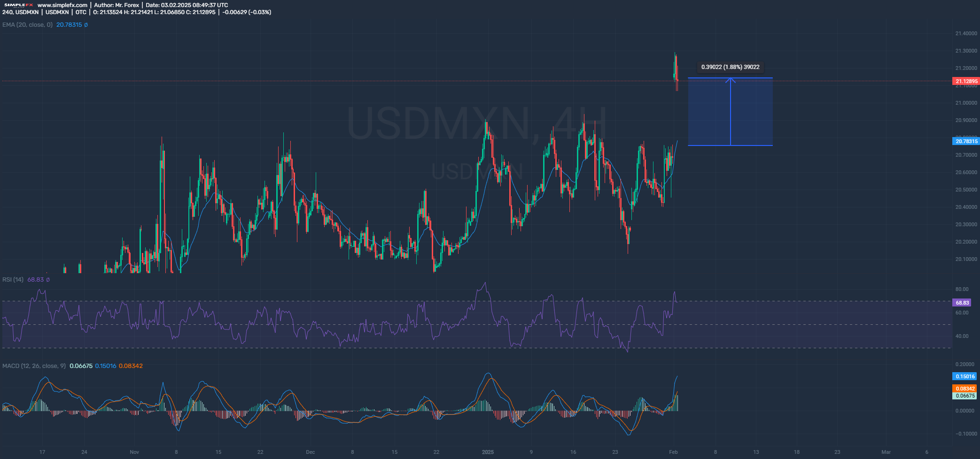Select the MACD (12, 26, close, 9) legend
This screenshot has width=980, height=459.
34,366
